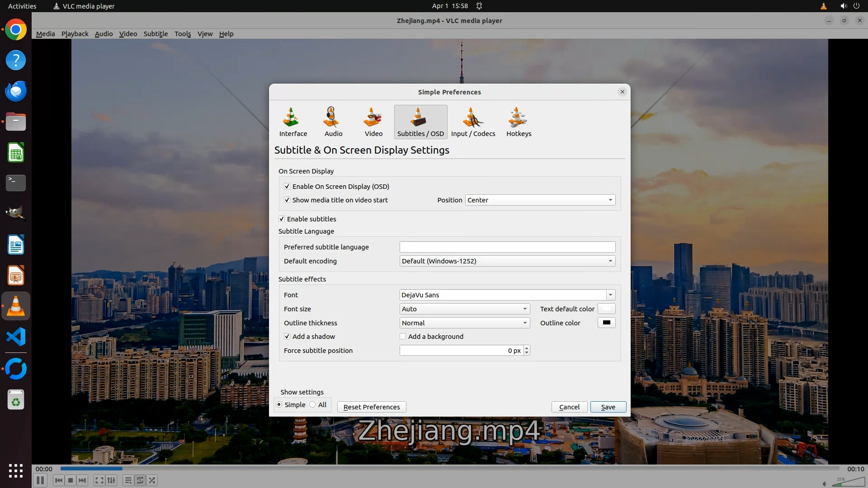Switch to Input / Codecs preferences
Image resolution: width=868 pixels, height=488 pixels.
(x=473, y=122)
